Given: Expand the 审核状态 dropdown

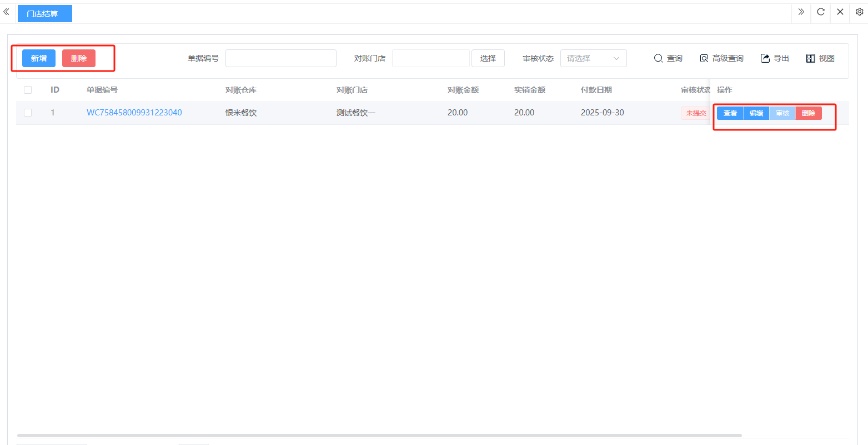Looking at the screenshot, I should tap(593, 58).
